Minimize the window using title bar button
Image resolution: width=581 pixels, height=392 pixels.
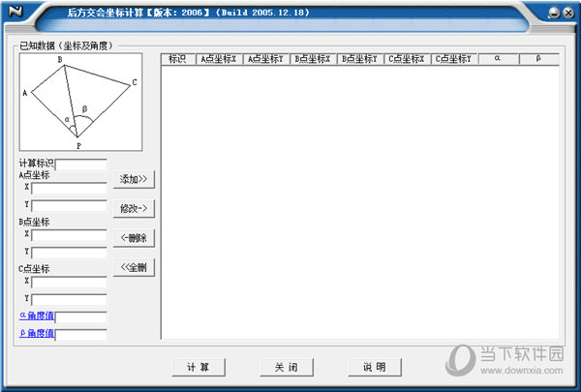click(552, 13)
